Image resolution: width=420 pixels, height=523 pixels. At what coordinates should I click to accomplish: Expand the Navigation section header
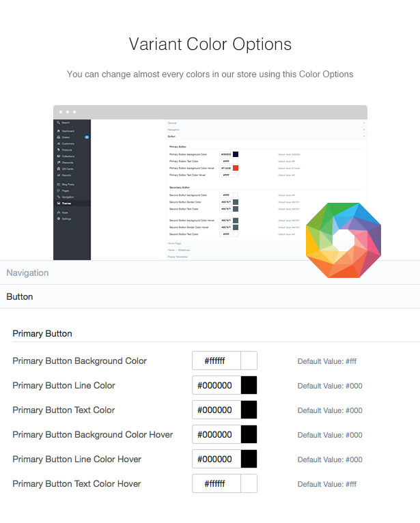click(x=210, y=272)
